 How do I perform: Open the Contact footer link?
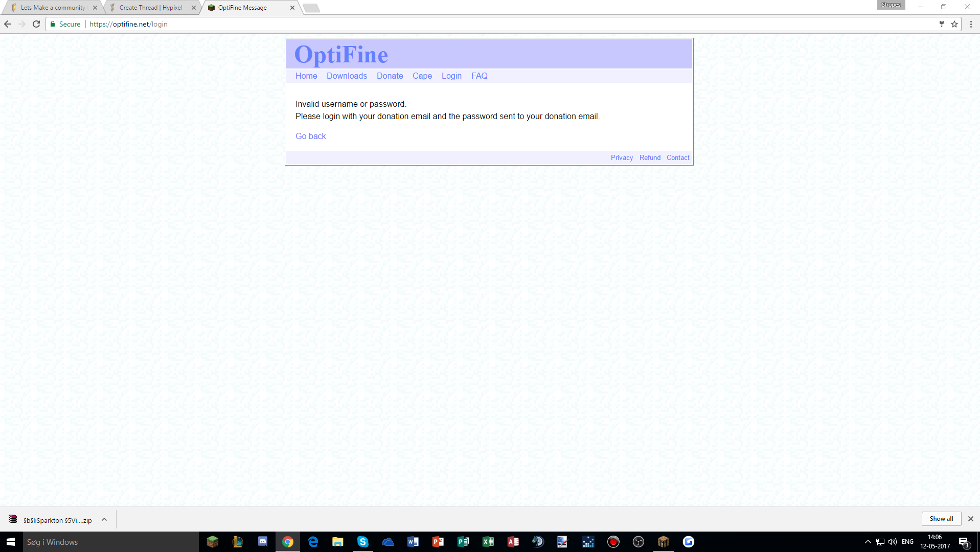[678, 158]
